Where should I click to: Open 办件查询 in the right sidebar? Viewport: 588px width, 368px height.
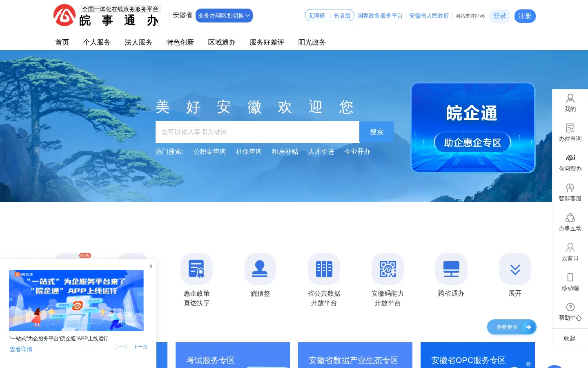(x=570, y=133)
